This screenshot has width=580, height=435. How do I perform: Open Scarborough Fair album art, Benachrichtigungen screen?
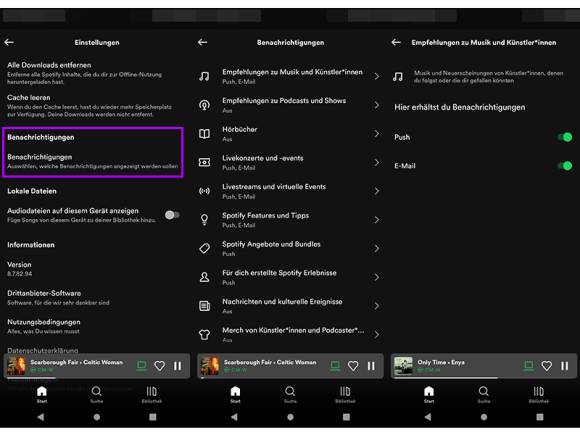coord(210,366)
